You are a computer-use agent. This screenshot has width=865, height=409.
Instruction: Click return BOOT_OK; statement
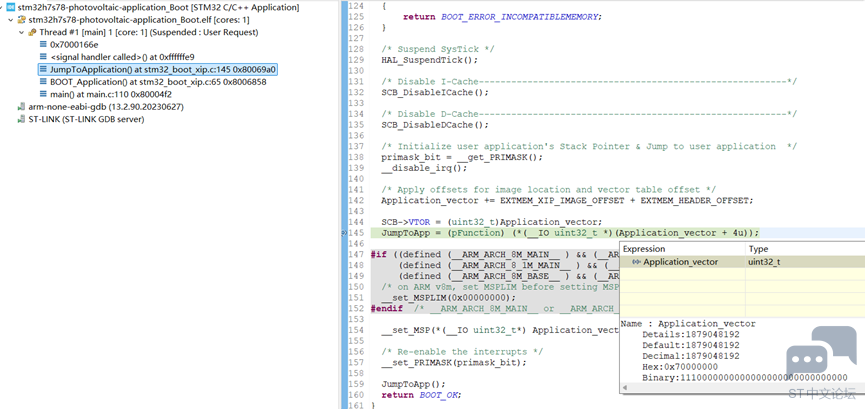(x=421, y=395)
